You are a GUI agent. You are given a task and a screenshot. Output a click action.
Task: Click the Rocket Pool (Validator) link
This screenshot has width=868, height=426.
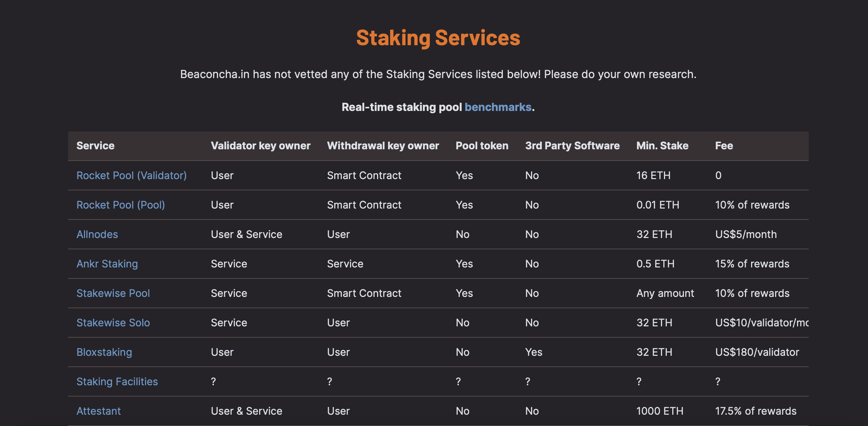point(132,175)
